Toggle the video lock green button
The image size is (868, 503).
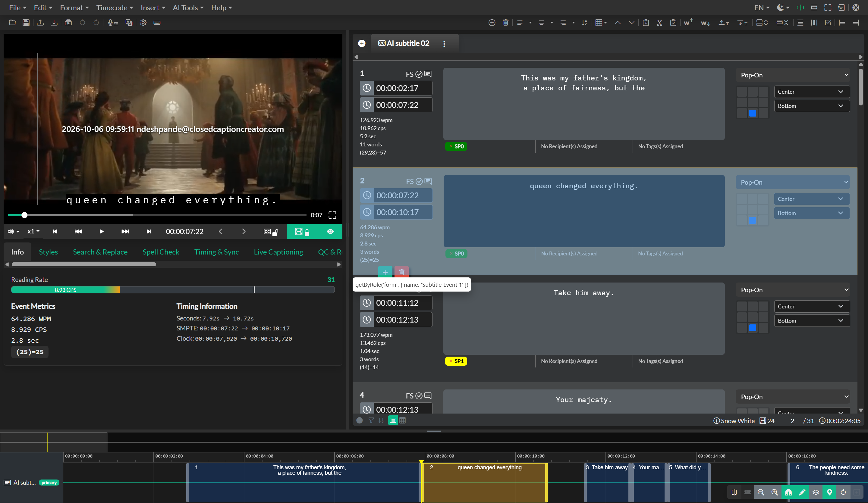pos(302,231)
